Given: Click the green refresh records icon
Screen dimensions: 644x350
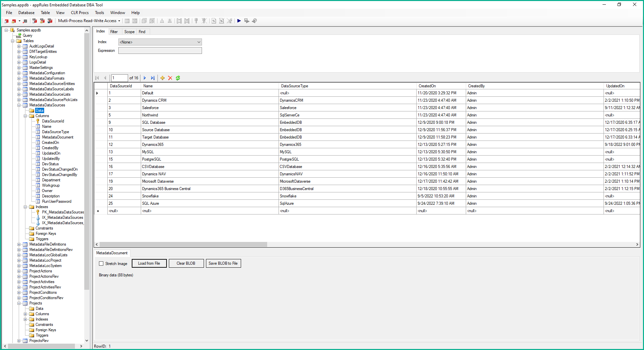Looking at the screenshot, I should click(178, 78).
